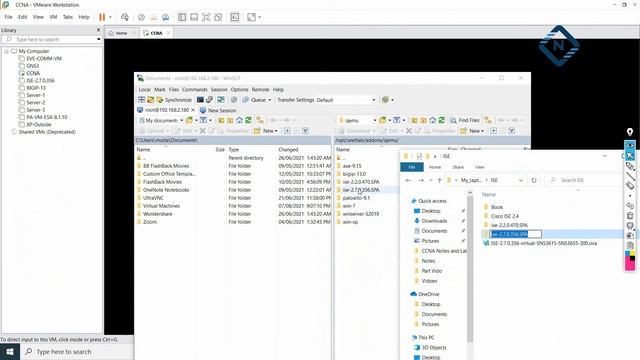Open Downloads in Quick access
The image size is (640, 360).
[434, 221]
